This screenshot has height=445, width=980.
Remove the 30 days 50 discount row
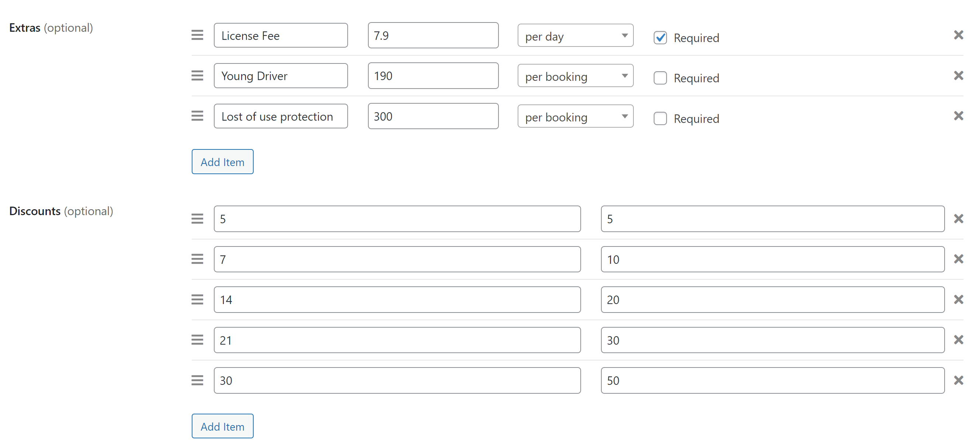(x=958, y=380)
